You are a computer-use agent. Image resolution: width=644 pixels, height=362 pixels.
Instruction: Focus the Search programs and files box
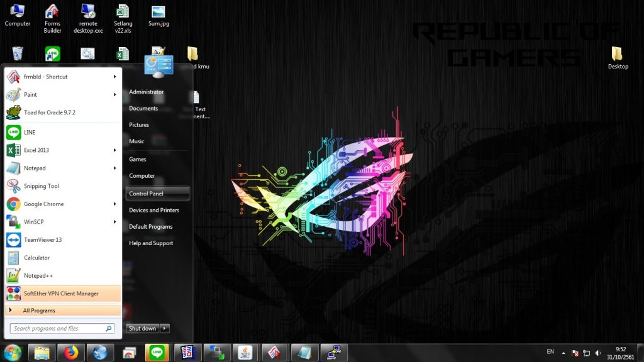62,328
